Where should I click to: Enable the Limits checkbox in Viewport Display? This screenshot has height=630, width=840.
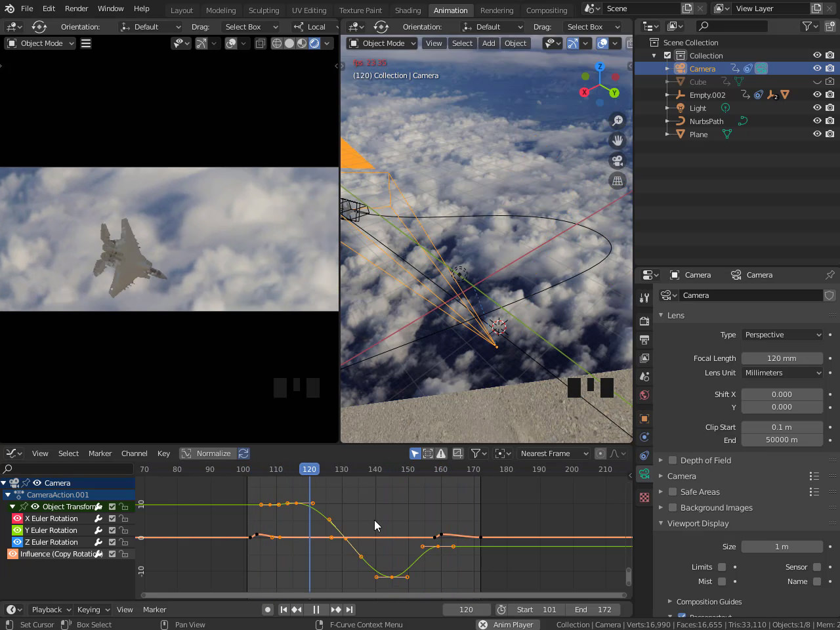pos(722,567)
